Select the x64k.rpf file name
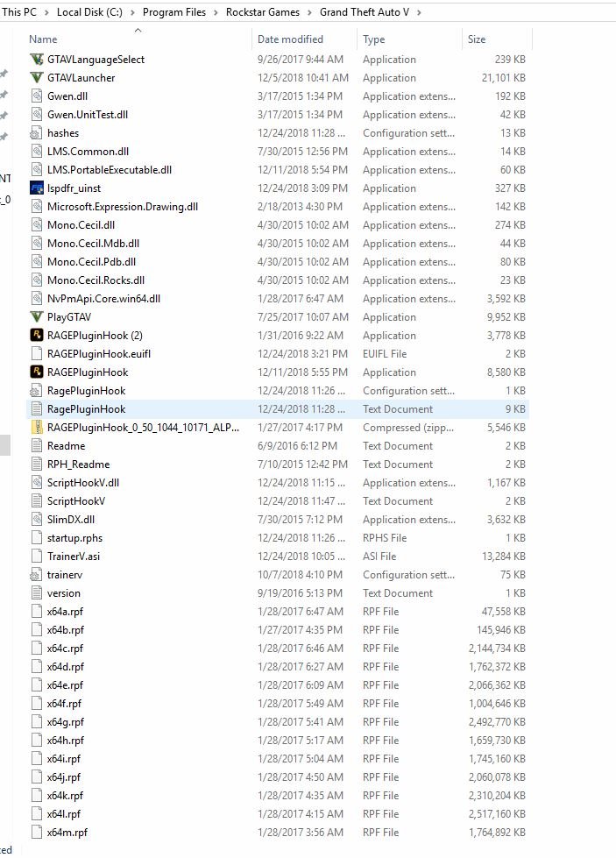Image resolution: width=616 pixels, height=858 pixels. (x=65, y=796)
